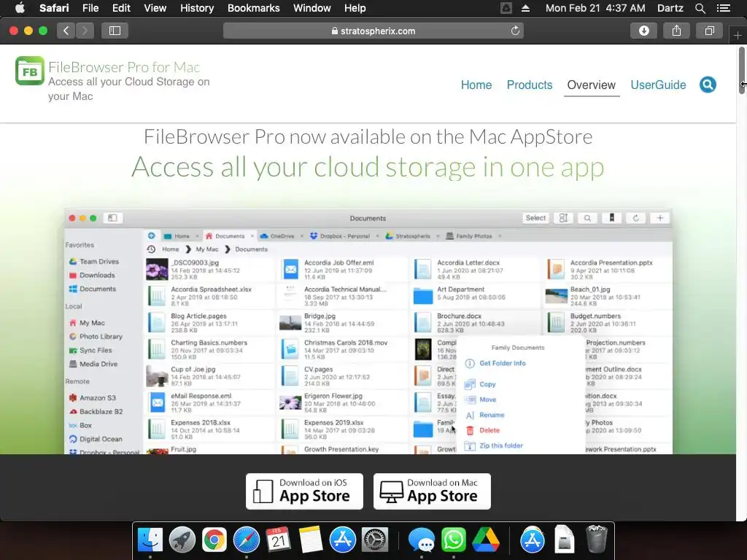Open the Help menu
The image size is (747, 560).
pos(355,8)
